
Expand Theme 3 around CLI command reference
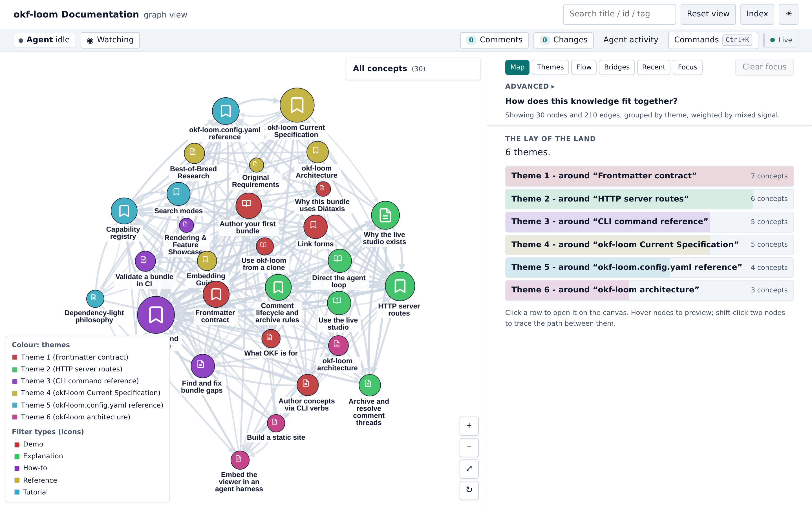click(x=649, y=222)
